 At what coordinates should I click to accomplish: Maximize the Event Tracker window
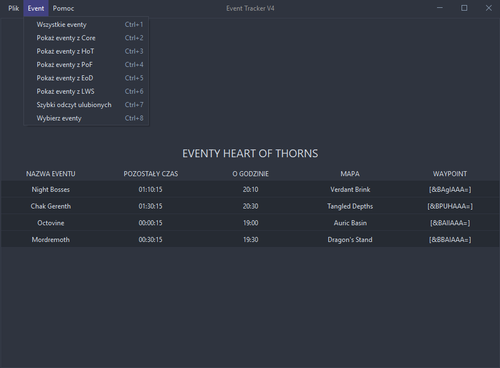pyautogui.click(x=464, y=8)
